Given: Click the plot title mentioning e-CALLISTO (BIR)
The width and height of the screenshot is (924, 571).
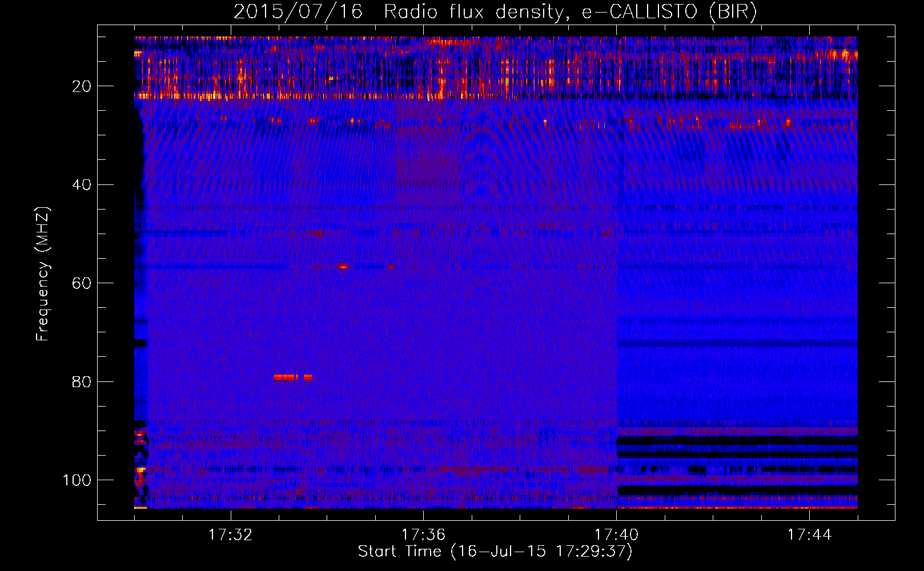Looking at the screenshot, I should (495, 12).
